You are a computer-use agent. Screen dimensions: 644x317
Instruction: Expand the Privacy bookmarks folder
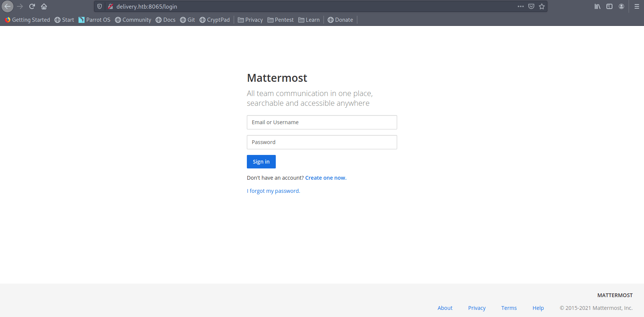tap(250, 20)
